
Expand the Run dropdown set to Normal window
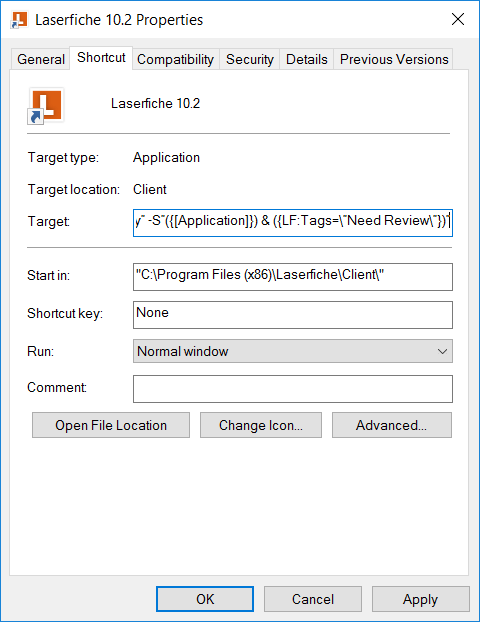[293, 351]
